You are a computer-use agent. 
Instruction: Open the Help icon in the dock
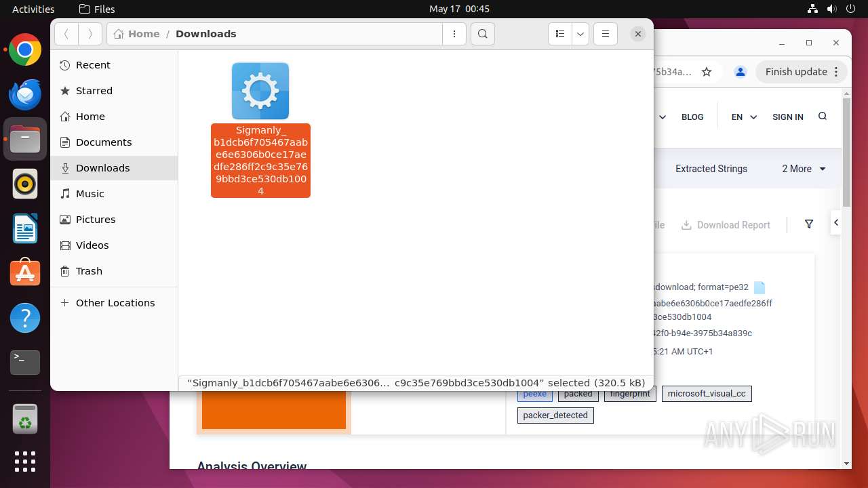point(25,318)
